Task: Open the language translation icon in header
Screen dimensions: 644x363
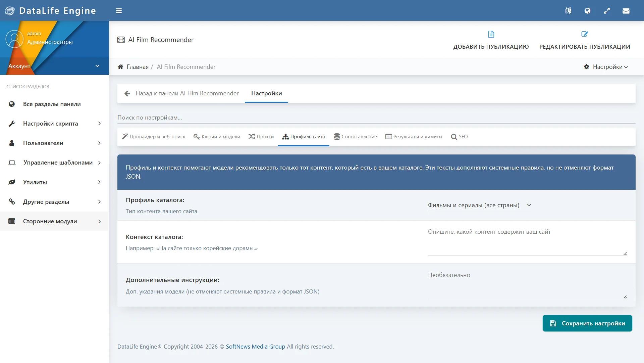Action: point(568,11)
